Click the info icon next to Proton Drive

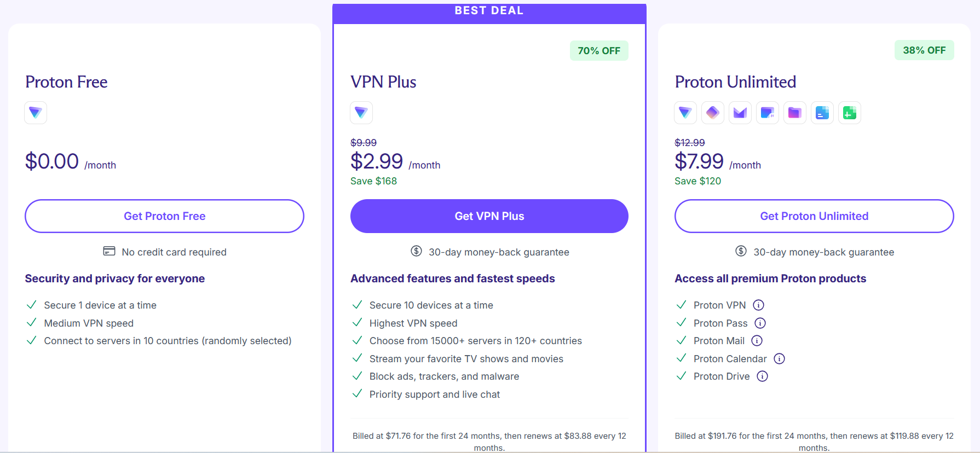pyautogui.click(x=762, y=376)
